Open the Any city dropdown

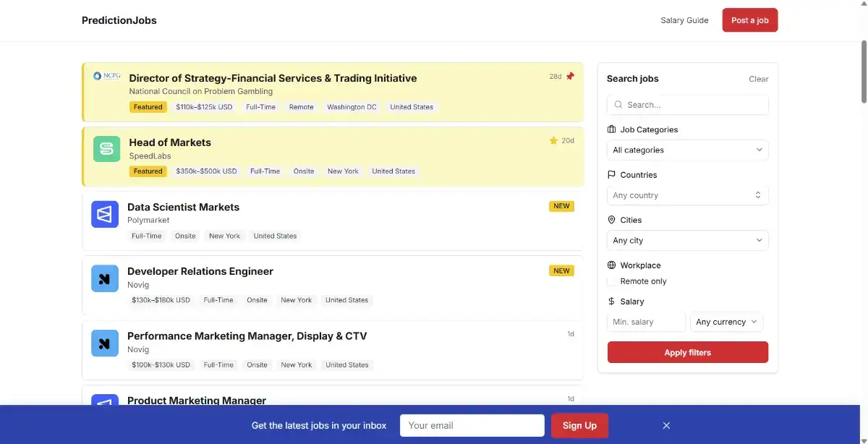coord(688,240)
